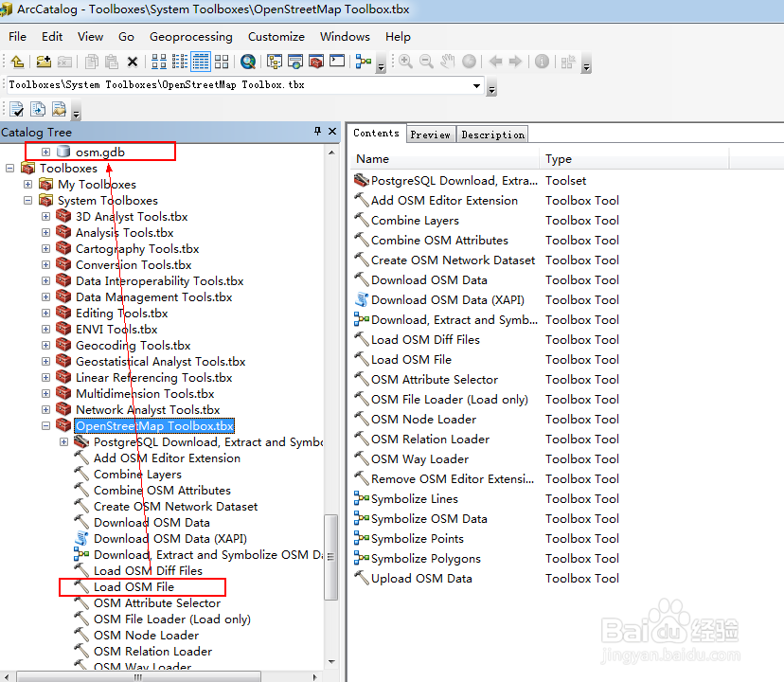Click the Catalog Tree horizontal scrollbar thumb
Viewport: 784px width, 682px height.
[138, 677]
